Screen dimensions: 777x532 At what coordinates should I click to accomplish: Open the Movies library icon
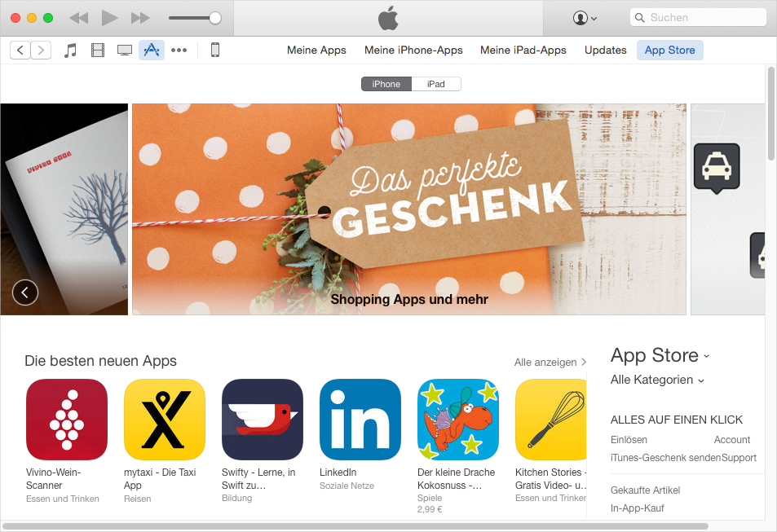98,50
